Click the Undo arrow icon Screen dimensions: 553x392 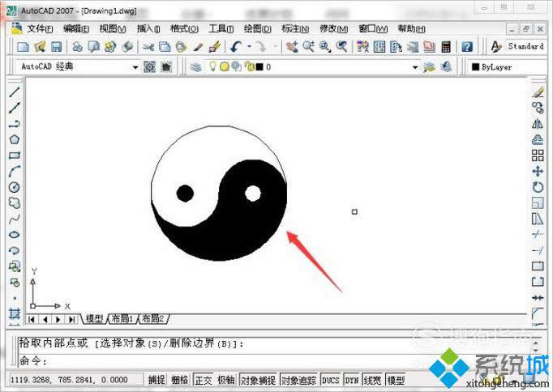click(236, 46)
